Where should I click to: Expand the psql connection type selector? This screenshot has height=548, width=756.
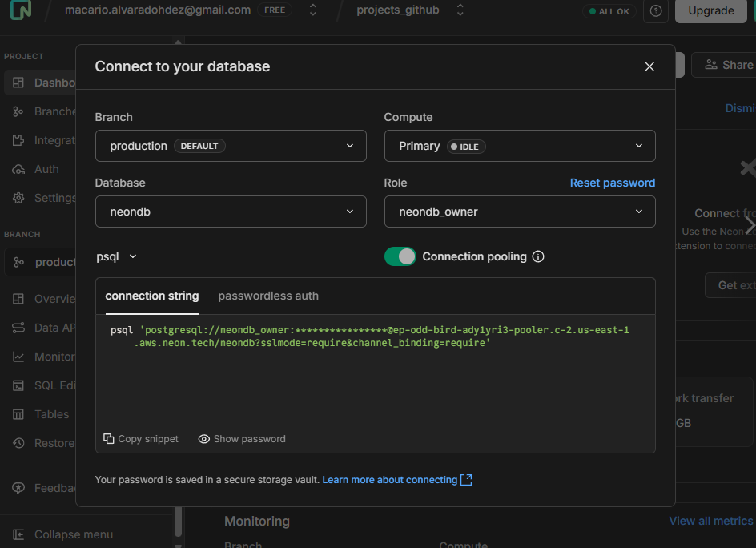coord(117,256)
